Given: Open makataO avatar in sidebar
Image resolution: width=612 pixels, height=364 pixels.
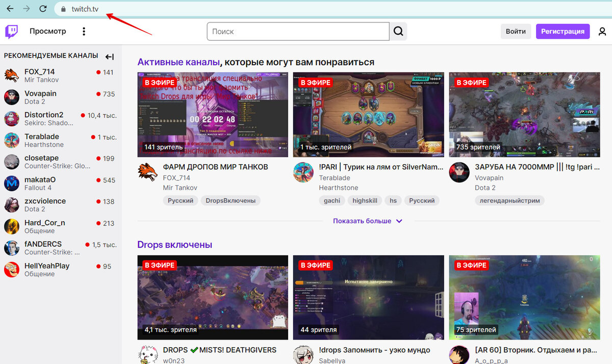Looking at the screenshot, I should (11, 184).
